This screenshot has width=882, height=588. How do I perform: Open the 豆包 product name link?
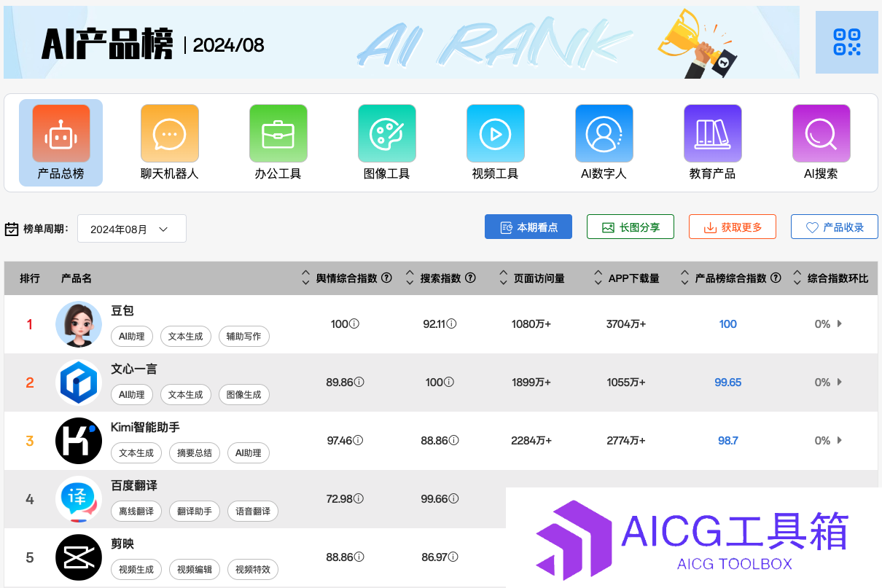coord(122,311)
